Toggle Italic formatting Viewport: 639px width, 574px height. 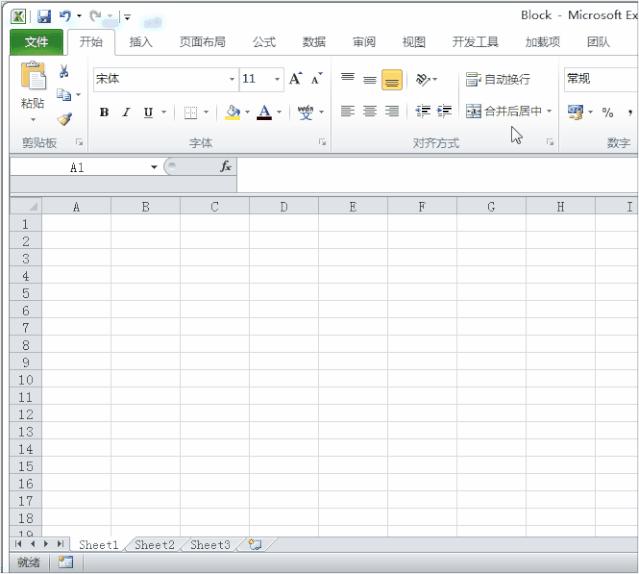[x=126, y=112]
